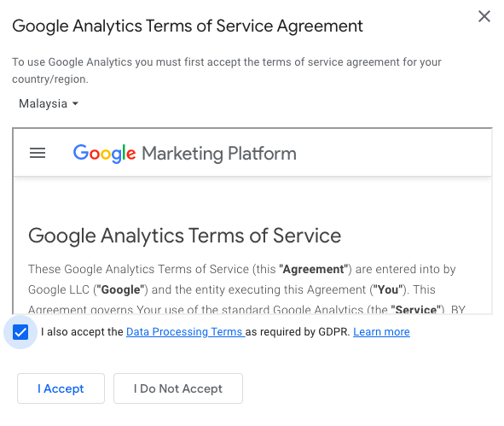The image size is (504, 426).
Task: Open the Data Processing Terms link
Action: tap(185, 332)
